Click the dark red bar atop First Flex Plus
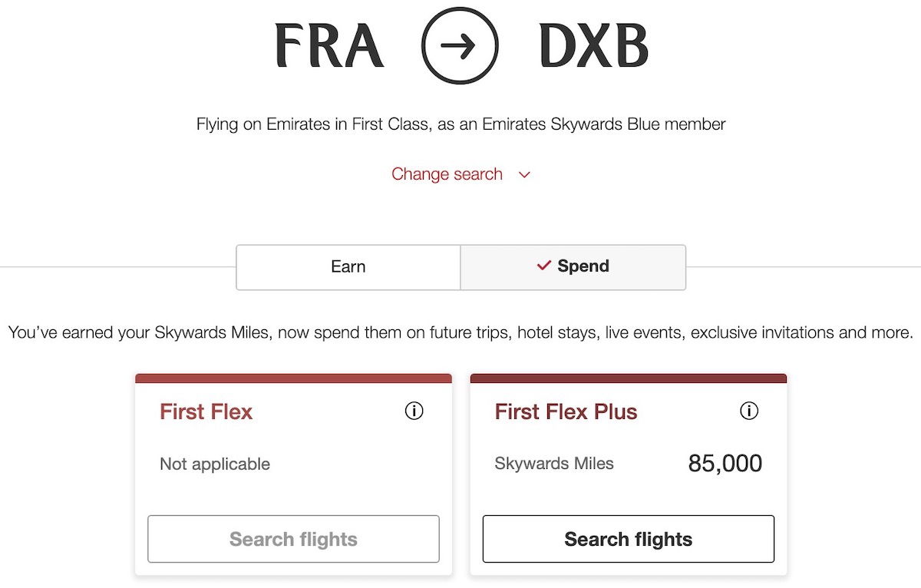 (629, 378)
